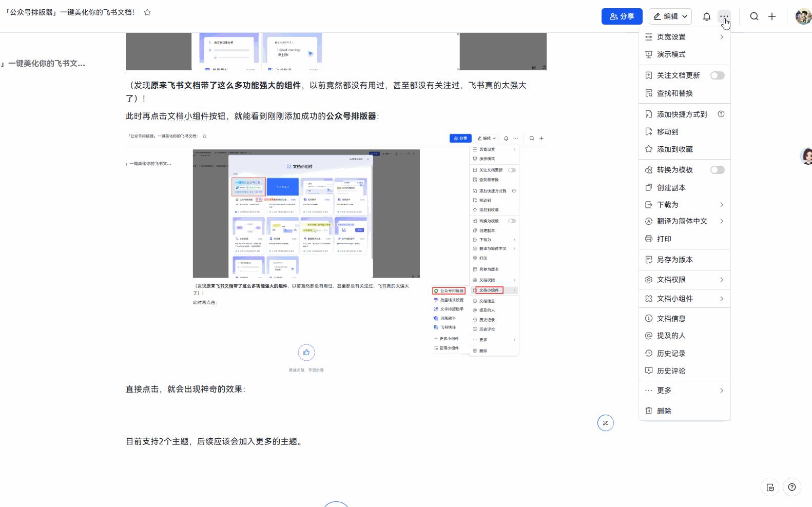Click the 查找和替换 icon

pyautogui.click(x=649, y=93)
